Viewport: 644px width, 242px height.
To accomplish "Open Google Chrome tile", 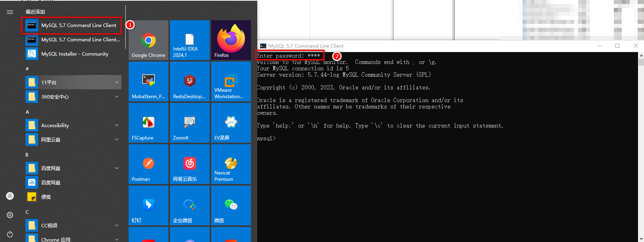I will coord(148,40).
